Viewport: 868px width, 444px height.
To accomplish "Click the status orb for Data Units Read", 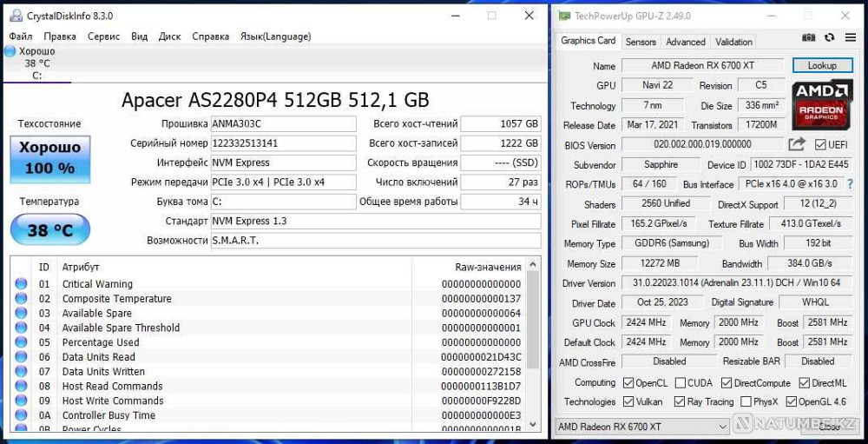I will [21, 356].
